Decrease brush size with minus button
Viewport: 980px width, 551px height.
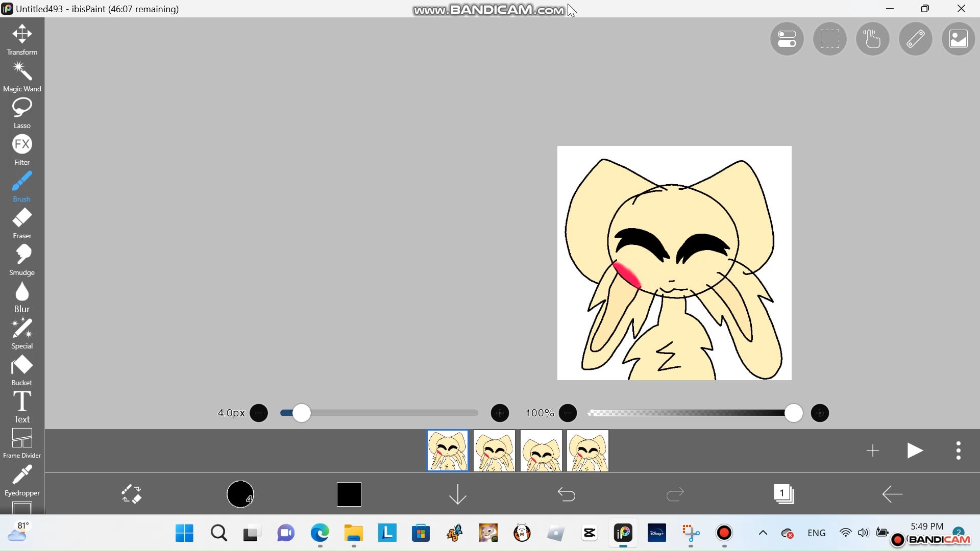pyautogui.click(x=259, y=413)
